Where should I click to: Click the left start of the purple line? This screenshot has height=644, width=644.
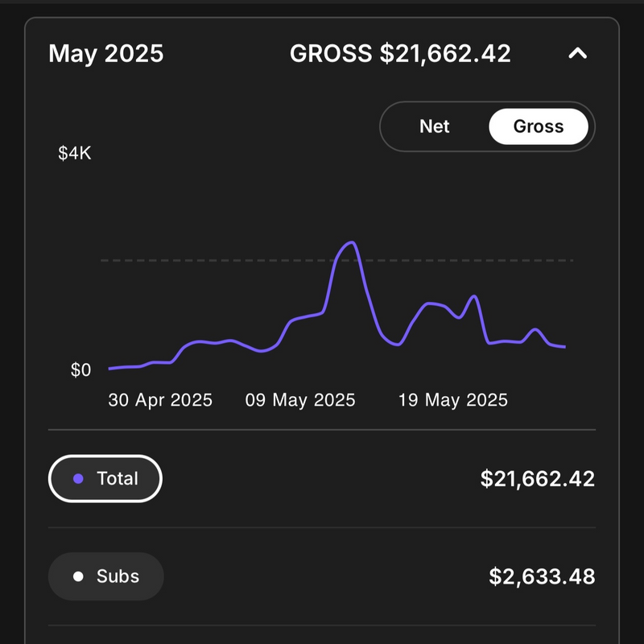(x=110, y=369)
